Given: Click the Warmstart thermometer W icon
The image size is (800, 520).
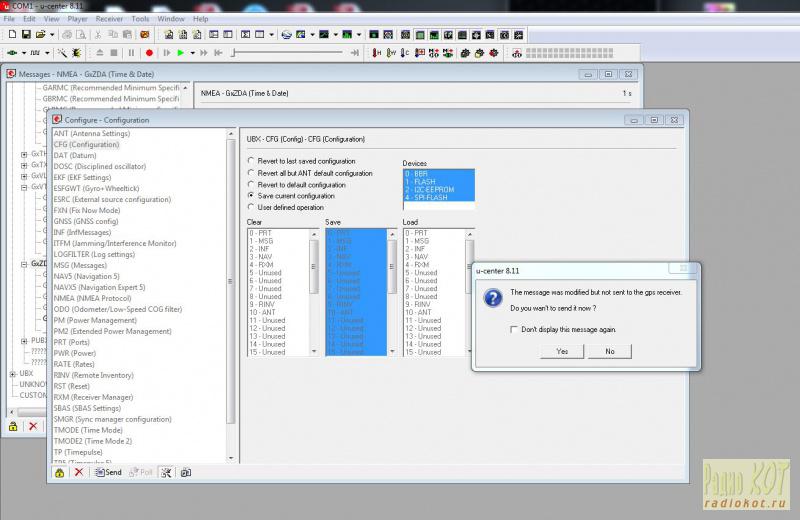Looking at the screenshot, I should pyautogui.click(x=391, y=53).
